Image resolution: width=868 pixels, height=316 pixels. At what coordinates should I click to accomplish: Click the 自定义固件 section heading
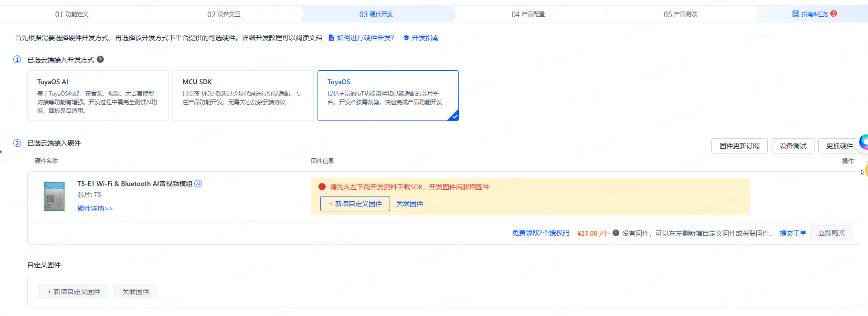[44, 265]
